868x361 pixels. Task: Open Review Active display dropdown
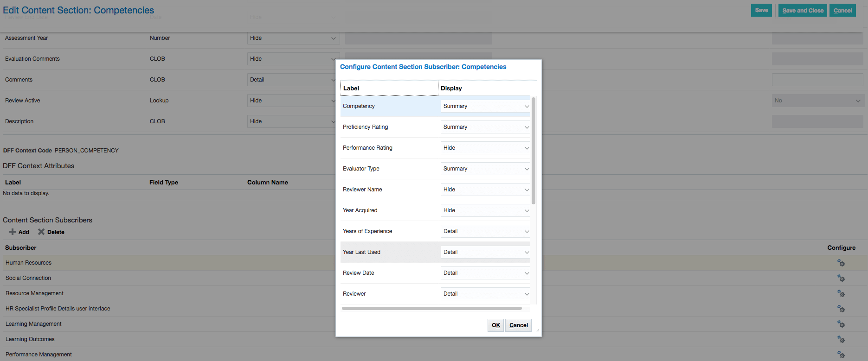pyautogui.click(x=291, y=101)
